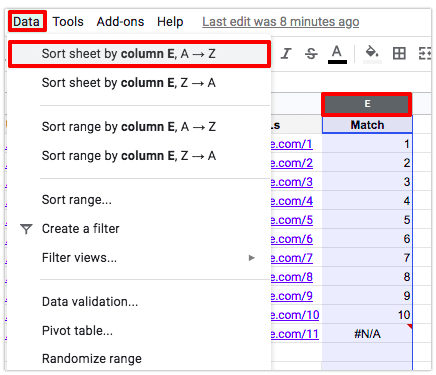Open the Last edit was 8 minutes ago link
The width and height of the screenshot is (436, 375).
click(x=281, y=22)
